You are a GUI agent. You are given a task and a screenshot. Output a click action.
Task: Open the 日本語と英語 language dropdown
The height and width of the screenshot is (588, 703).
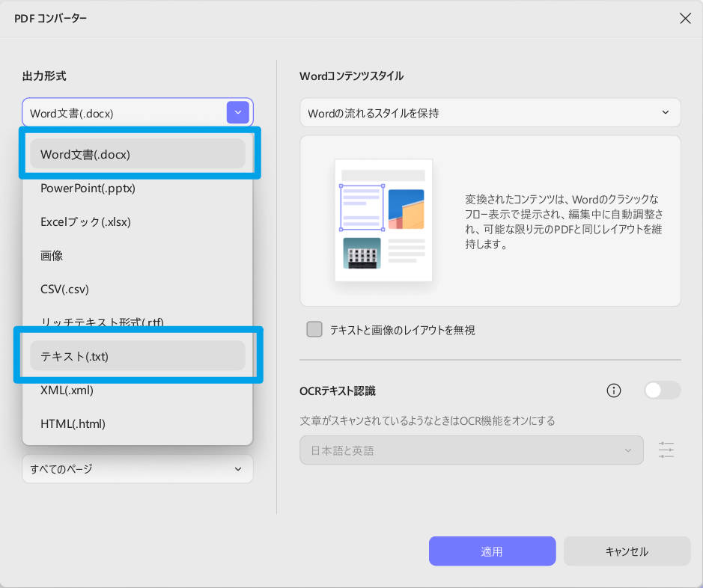[x=472, y=450]
